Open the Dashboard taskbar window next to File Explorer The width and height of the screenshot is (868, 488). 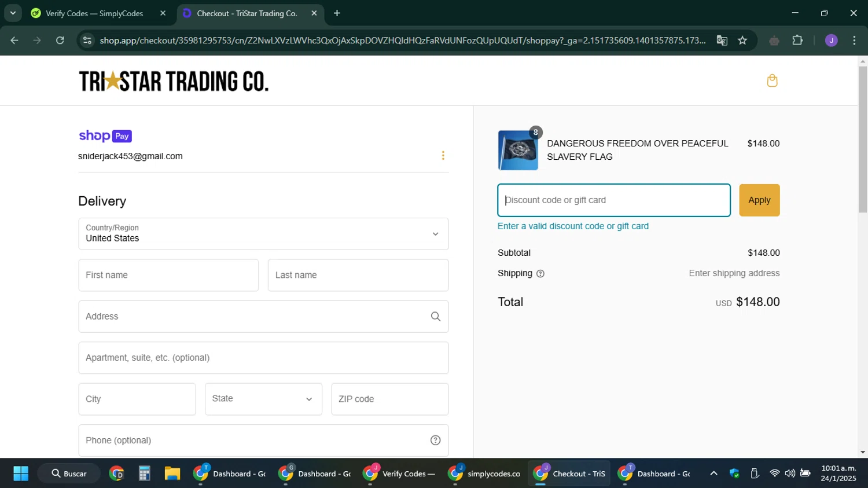click(x=229, y=474)
